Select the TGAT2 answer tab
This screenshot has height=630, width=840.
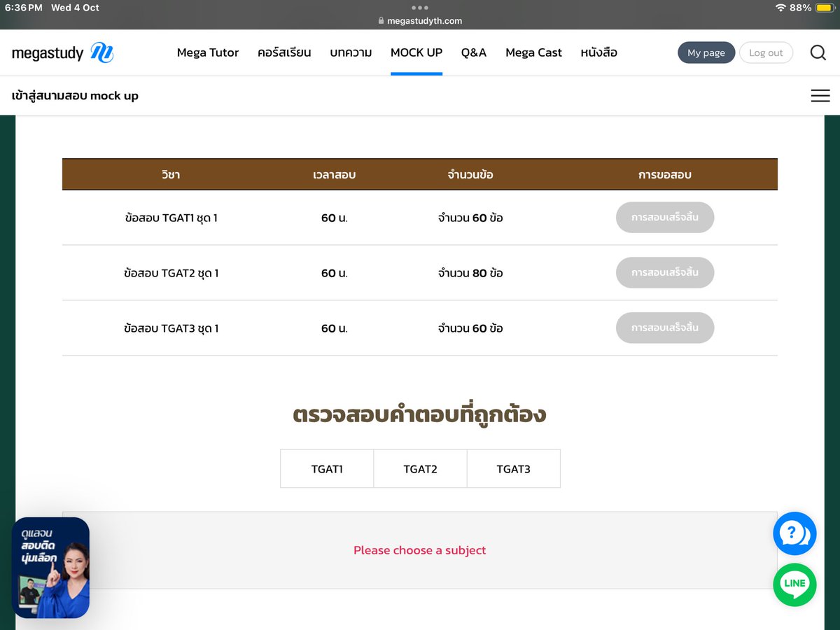click(420, 469)
